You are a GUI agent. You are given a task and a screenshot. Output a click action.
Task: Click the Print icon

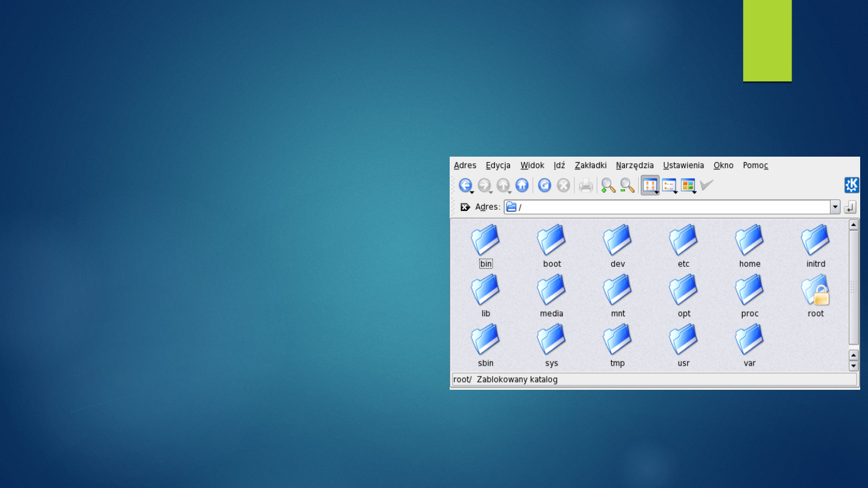pos(586,186)
